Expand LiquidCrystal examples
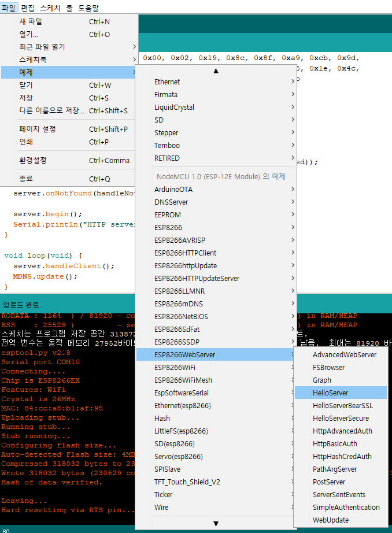This screenshot has width=392, height=533. click(x=216, y=107)
